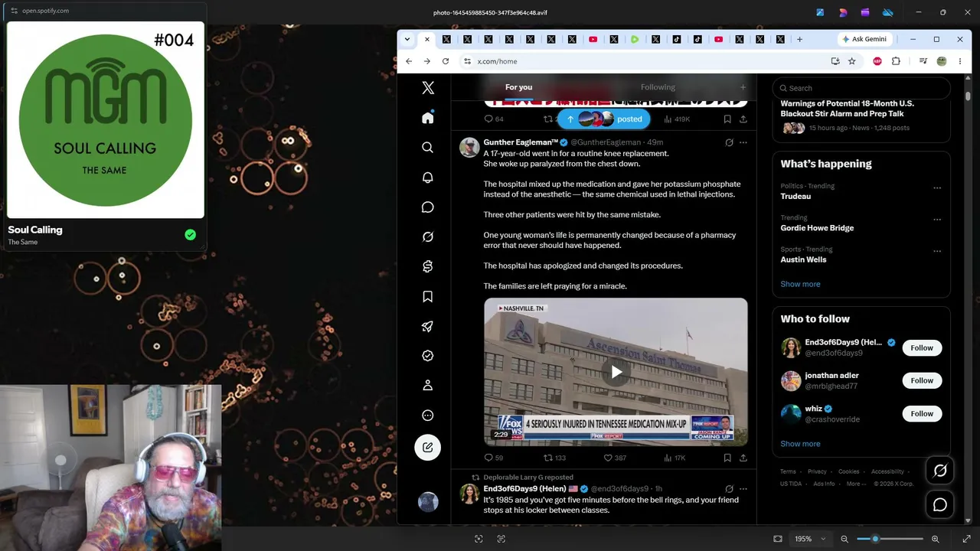Show more in What's happening
Image resolution: width=980 pixels, height=551 pixels.
800,284
